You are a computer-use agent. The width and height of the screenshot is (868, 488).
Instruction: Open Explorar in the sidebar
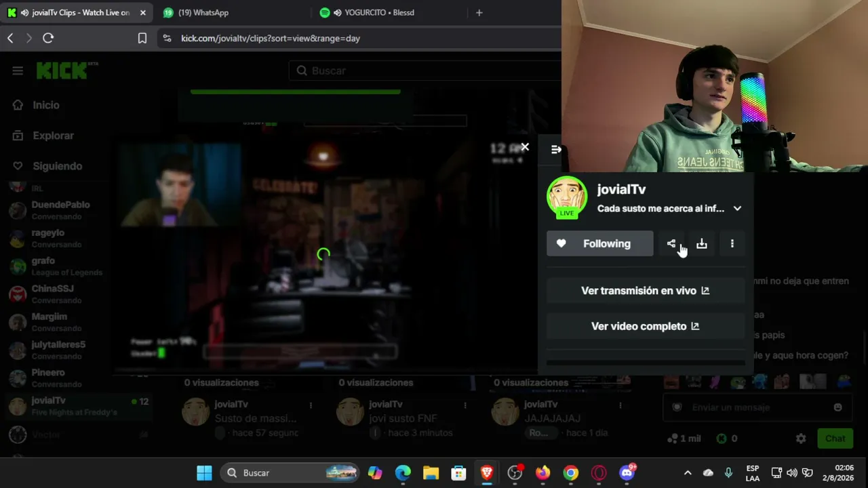pyautogui.click(x=53, y=136)
